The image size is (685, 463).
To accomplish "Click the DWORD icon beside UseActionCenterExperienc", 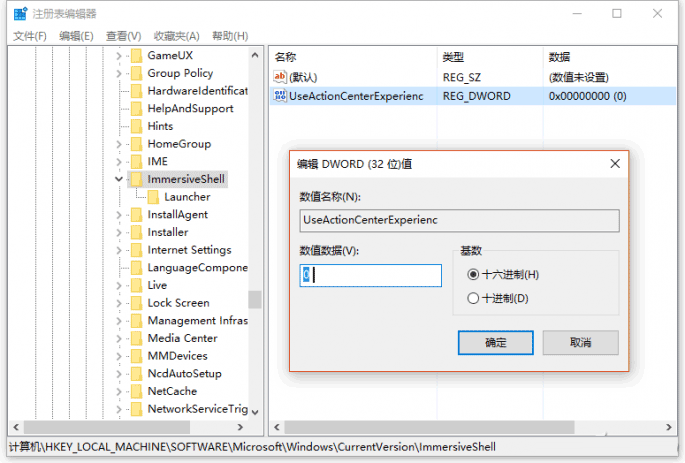I will pyautogui.click(x=280, y=96).
